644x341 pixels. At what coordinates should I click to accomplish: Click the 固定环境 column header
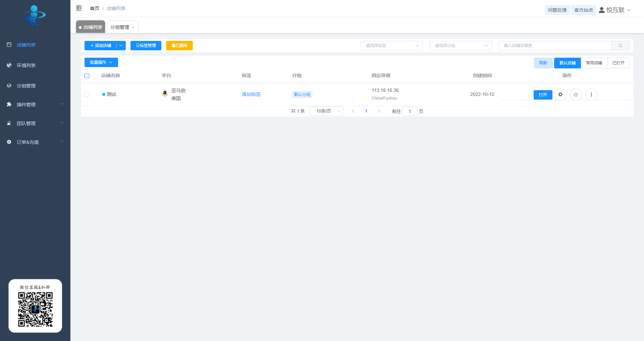click(381, 76)
